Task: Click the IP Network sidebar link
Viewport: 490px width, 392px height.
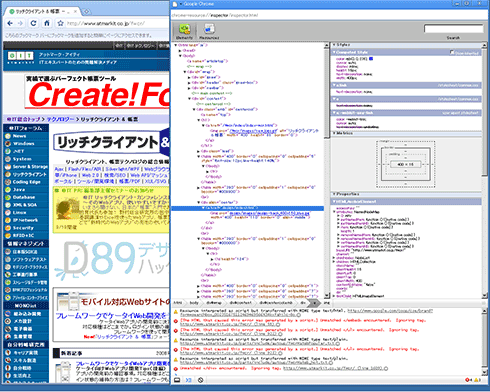Action: tap(25, 220)
